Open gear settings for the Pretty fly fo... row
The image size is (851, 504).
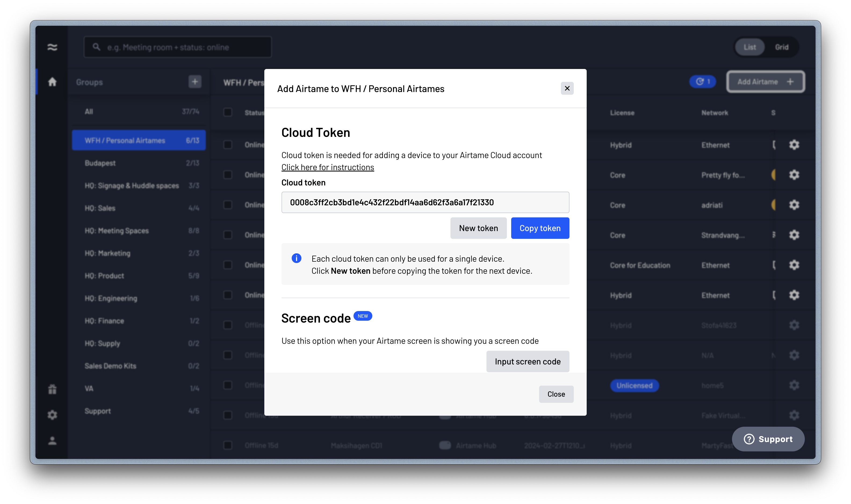pos(794,175)
